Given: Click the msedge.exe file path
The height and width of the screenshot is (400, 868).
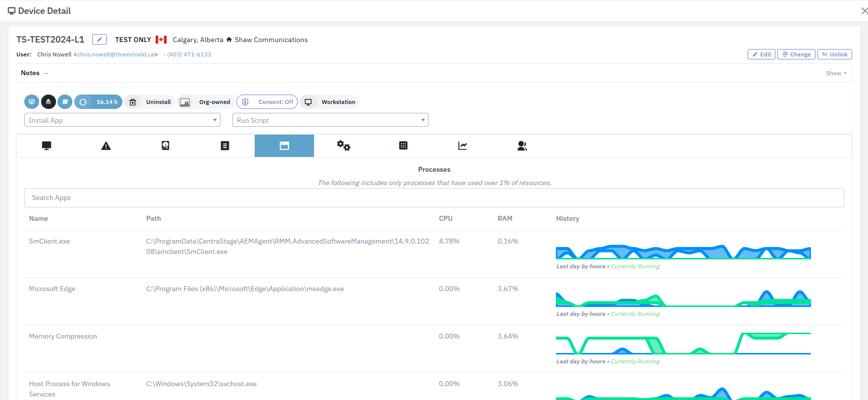Looking at the screenshot, I should coord(245,289).
